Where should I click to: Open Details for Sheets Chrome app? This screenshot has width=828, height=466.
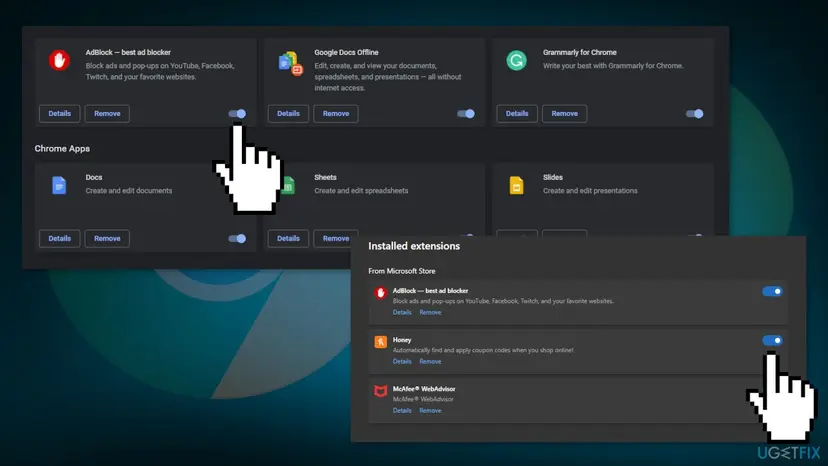tap(288, 239)
